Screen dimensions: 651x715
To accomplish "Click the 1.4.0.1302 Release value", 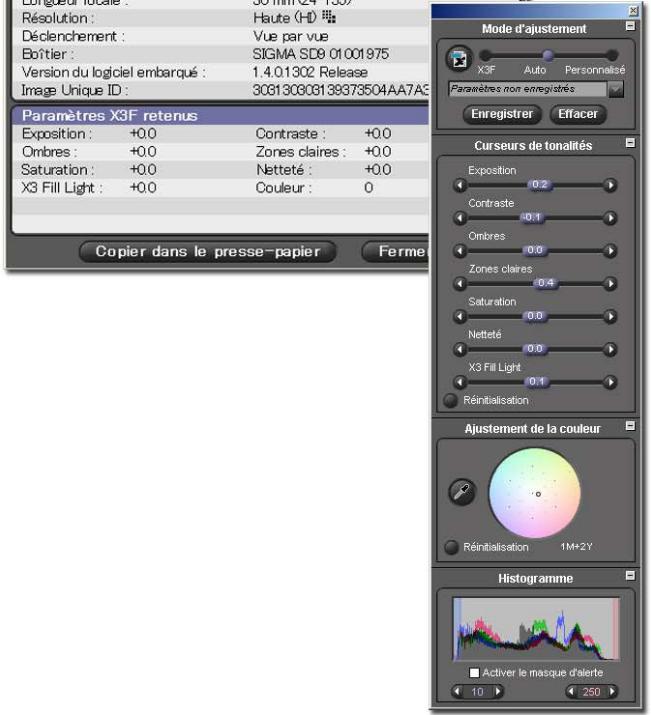I will (310, 72).
